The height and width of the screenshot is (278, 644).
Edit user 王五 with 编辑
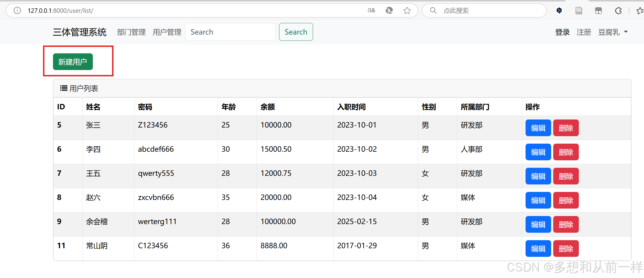(538, 176)
